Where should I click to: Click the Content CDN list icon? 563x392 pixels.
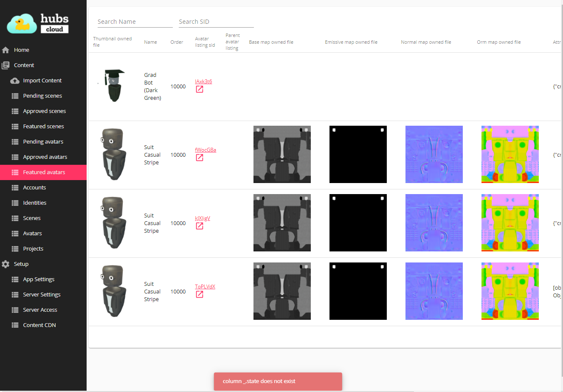(15, 325)
